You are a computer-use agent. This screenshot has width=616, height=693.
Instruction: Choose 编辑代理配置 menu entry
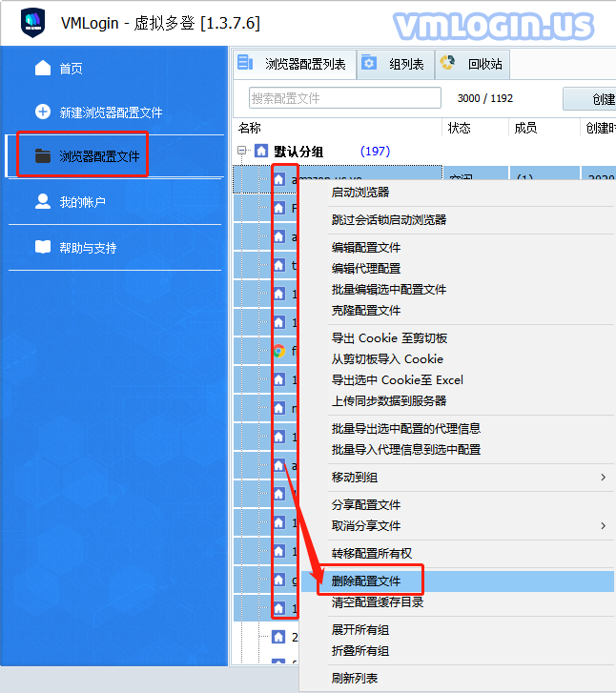[366, 268]
